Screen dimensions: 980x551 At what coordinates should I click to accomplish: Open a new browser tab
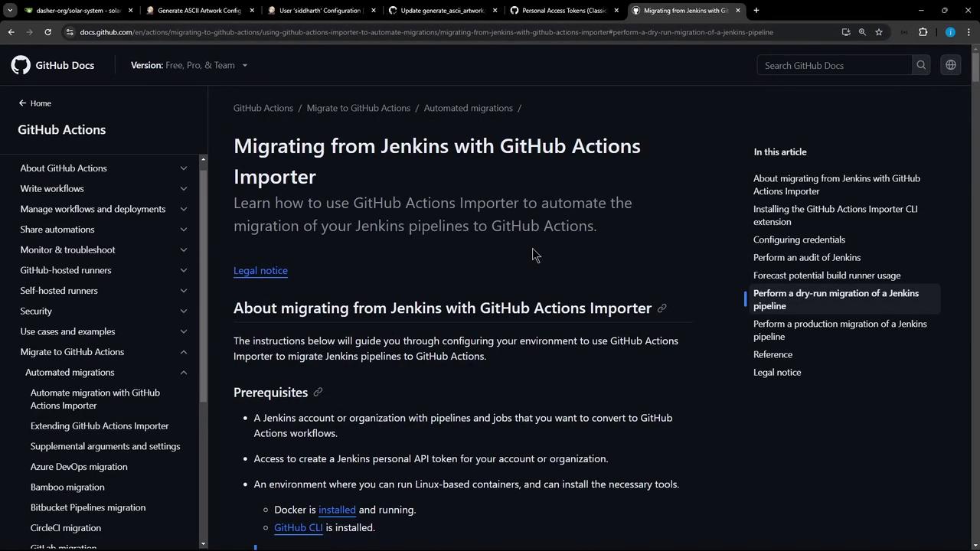(756, 11)
